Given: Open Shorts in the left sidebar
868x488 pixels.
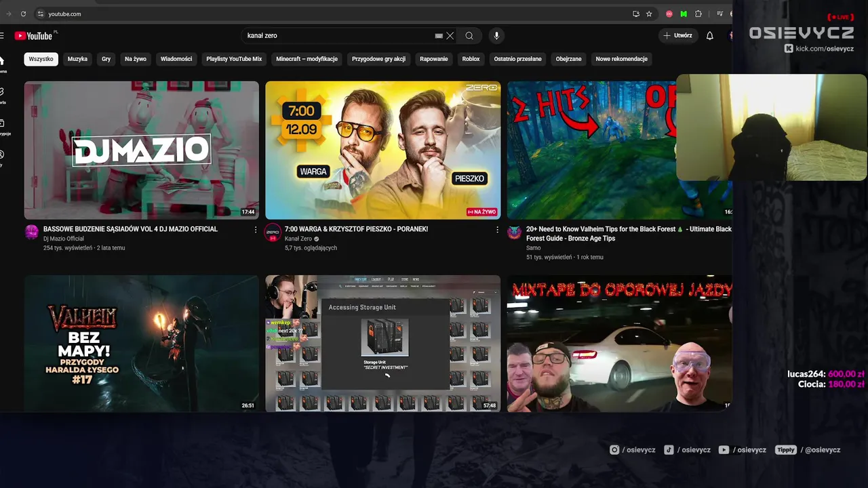Looking at the screenshot, I should coord(2,96).
